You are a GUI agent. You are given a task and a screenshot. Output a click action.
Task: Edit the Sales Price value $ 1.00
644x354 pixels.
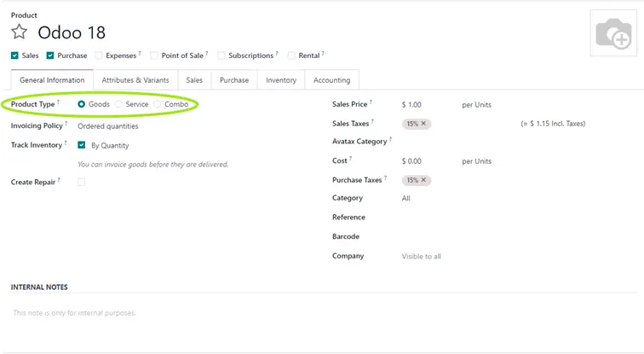point(411,105)
